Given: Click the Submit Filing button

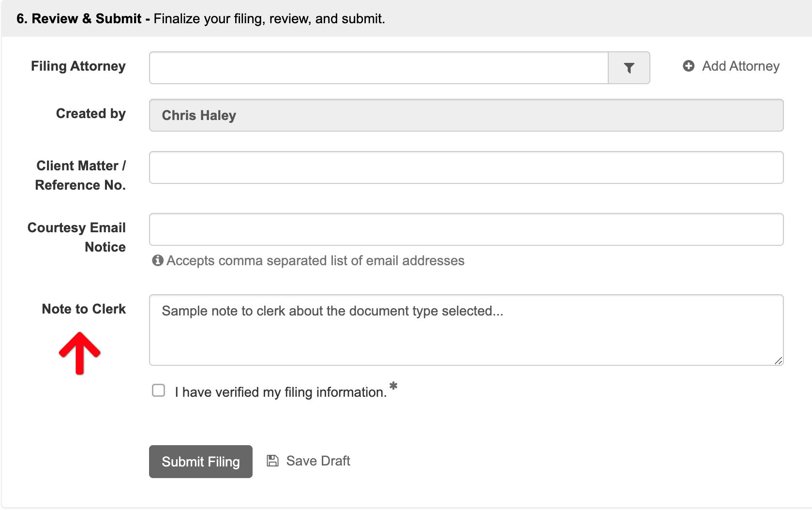Looking at the screenshot, I should (x=201, y=462).
